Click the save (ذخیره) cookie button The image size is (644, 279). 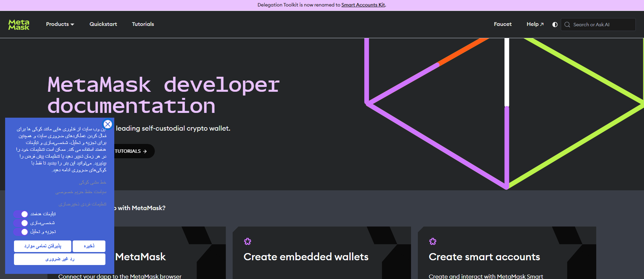pos(89,246)
